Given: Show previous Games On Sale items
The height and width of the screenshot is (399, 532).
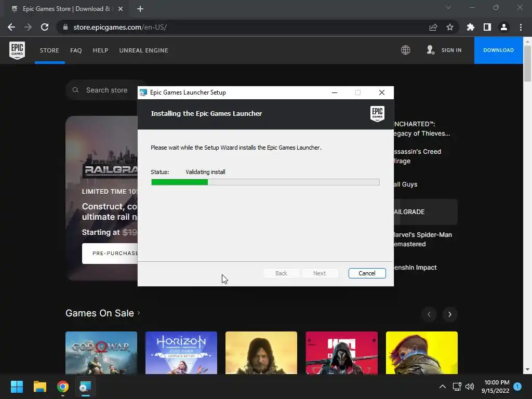Looking at the screenshot, I should [x=429, y=314].
